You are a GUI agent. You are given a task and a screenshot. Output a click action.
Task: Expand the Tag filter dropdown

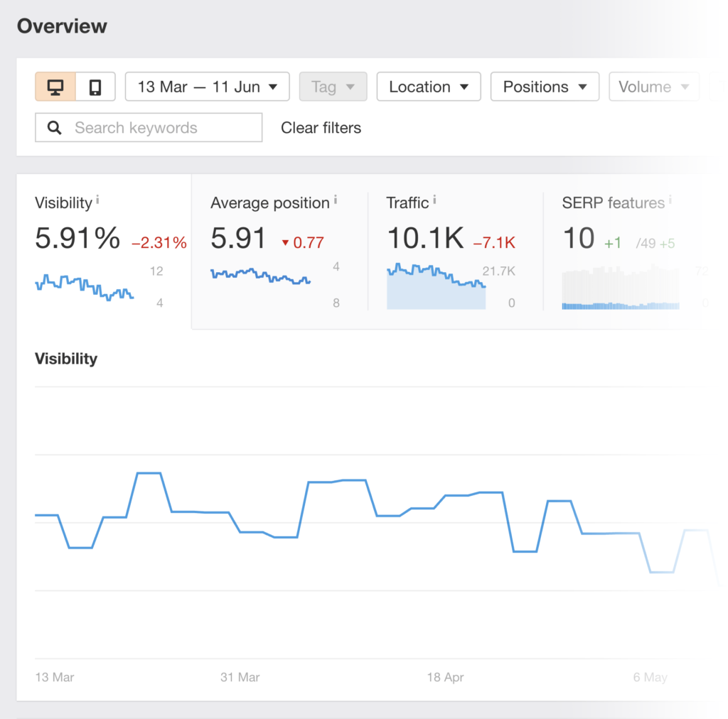[333, 87]
